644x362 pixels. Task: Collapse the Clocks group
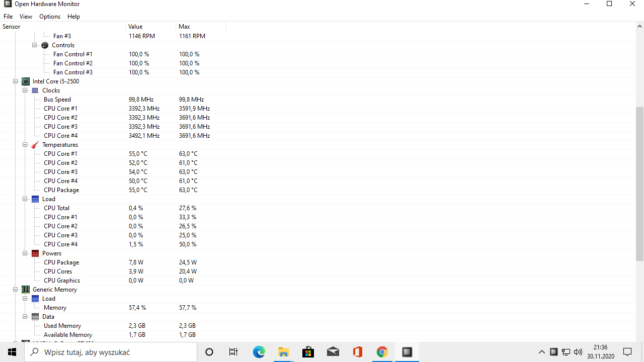click(x=25, y=90)
